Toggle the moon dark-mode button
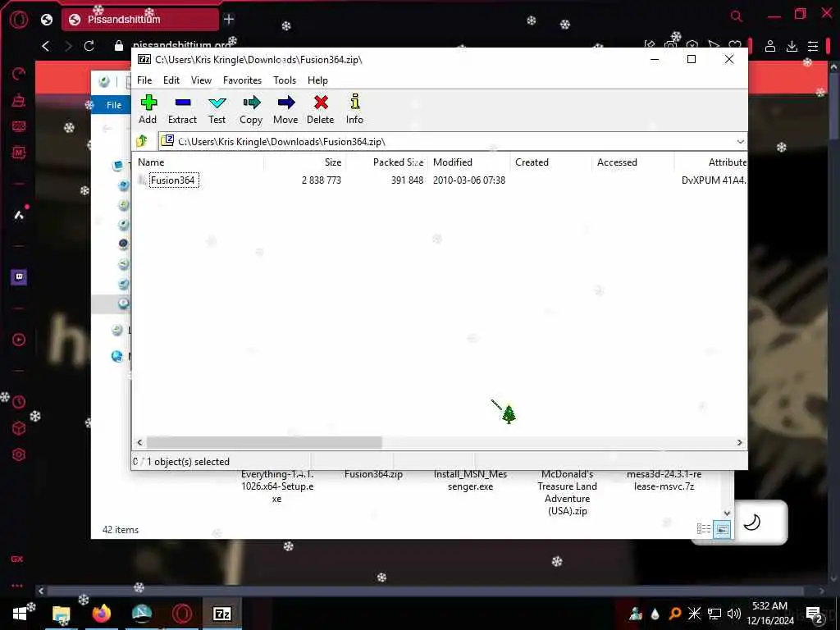The width and height of the screenshot is (840, 630). click(x=752, y=522)
